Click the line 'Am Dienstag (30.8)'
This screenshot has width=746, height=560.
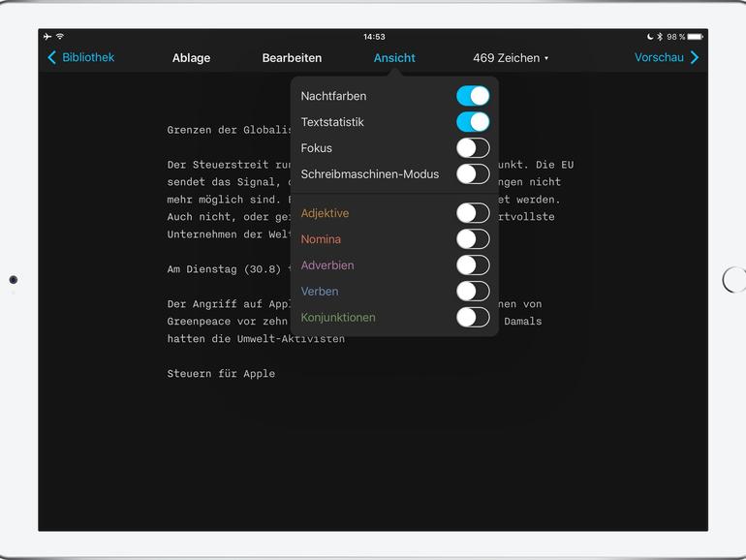[224, 269]
